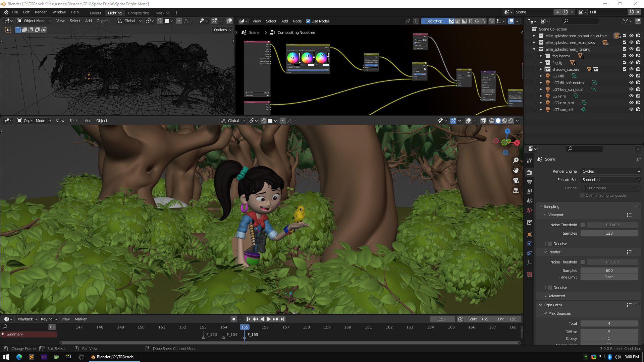Screen dimensions: 644x362
Task: Enable Render Noise Threshold checkbox
Action: [x=583, y=262]
